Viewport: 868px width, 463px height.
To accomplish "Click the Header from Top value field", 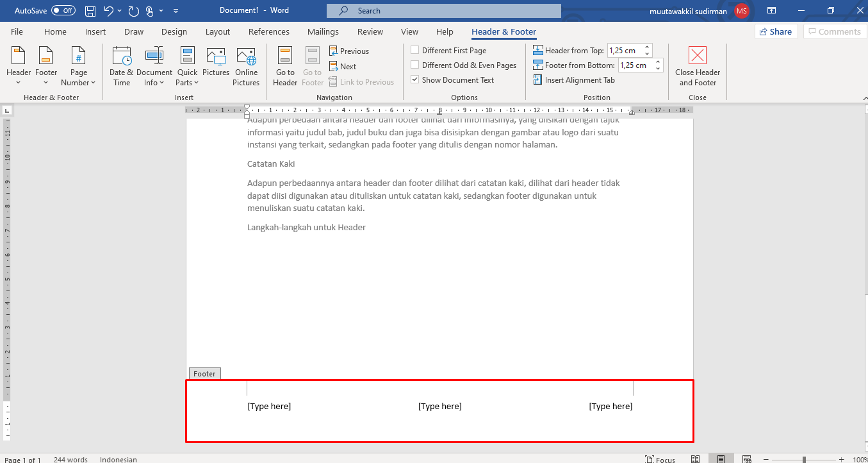I will pyautogui.click(x=625, y=51).
